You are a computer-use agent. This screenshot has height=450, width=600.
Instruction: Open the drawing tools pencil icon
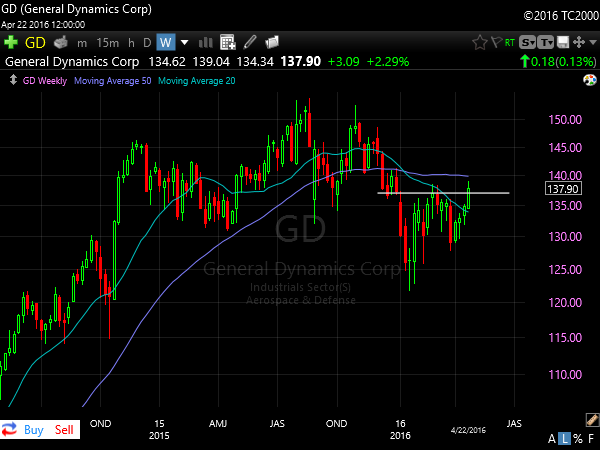[249, 42]
